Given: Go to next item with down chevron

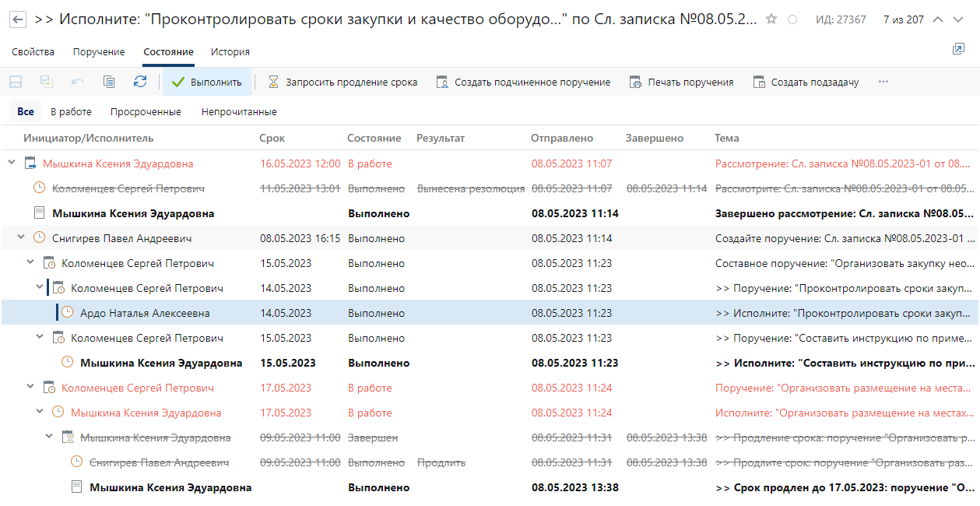Looking at the screenshot, I should coord(958,19).
